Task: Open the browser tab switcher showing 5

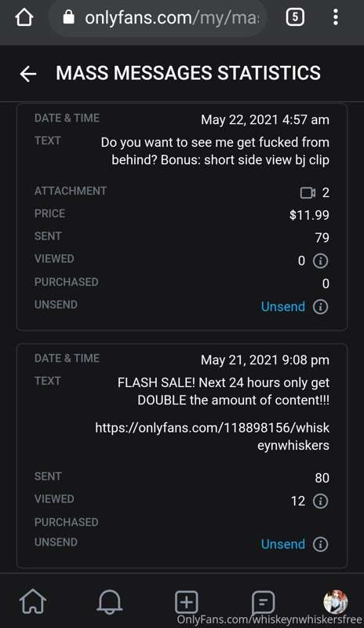Action: [x=295, y=17]
